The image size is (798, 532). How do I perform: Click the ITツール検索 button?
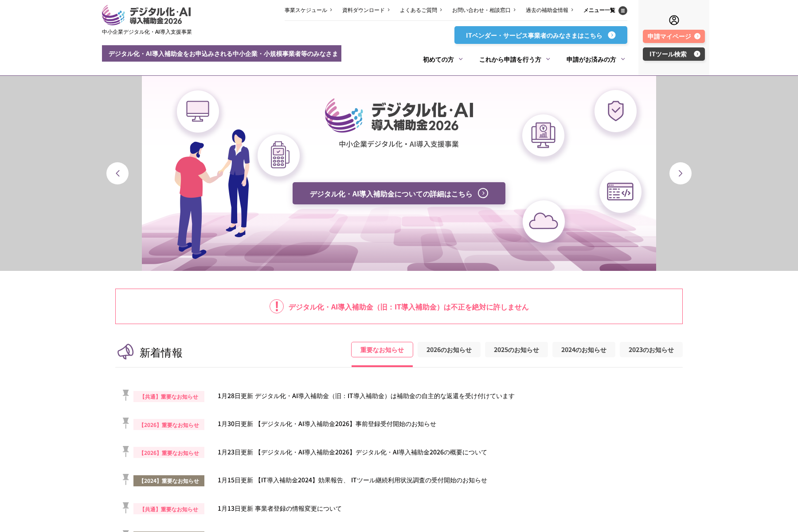tap(673, 54)
